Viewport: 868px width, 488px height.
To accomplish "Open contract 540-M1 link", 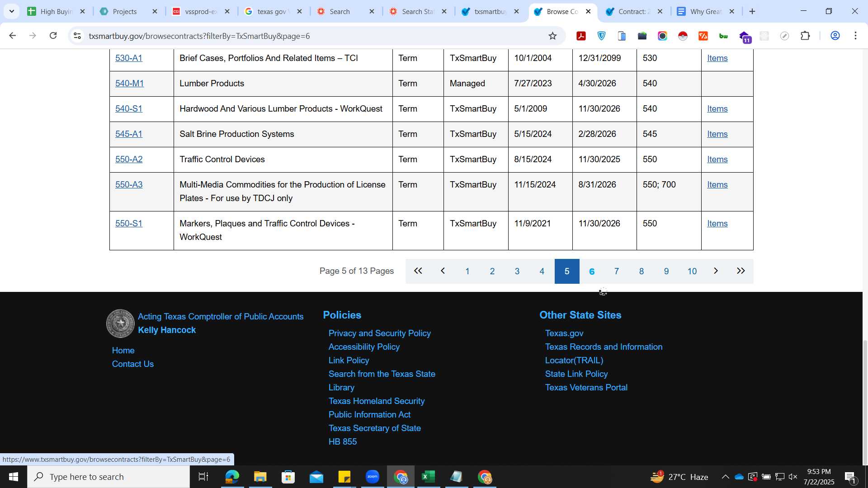I will (x=129, y=84).
